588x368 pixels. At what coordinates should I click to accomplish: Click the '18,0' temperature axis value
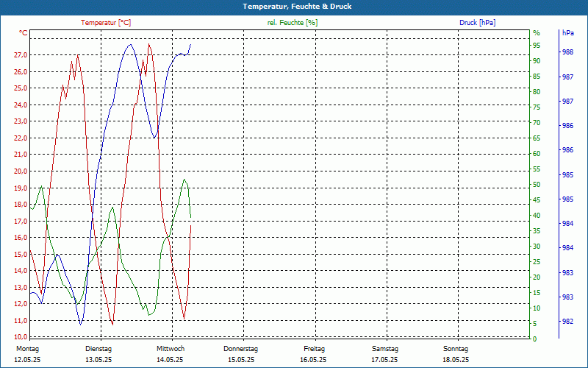tap(21, 205)
